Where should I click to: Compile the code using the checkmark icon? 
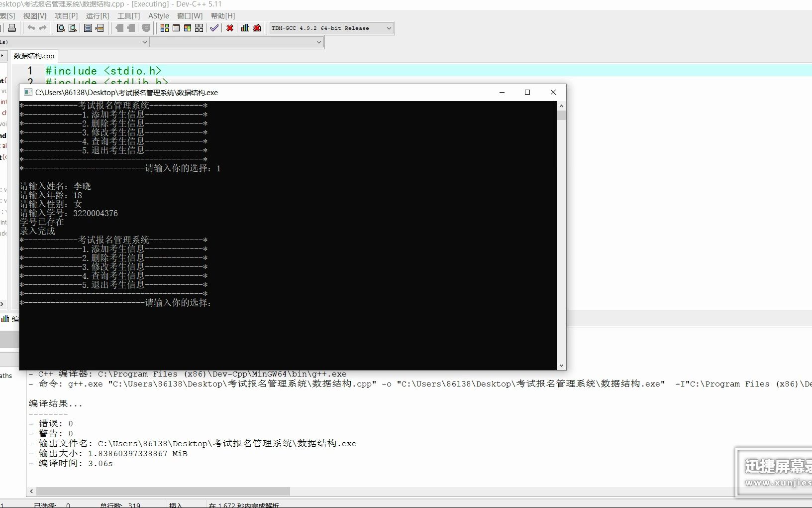coord(214,28)
